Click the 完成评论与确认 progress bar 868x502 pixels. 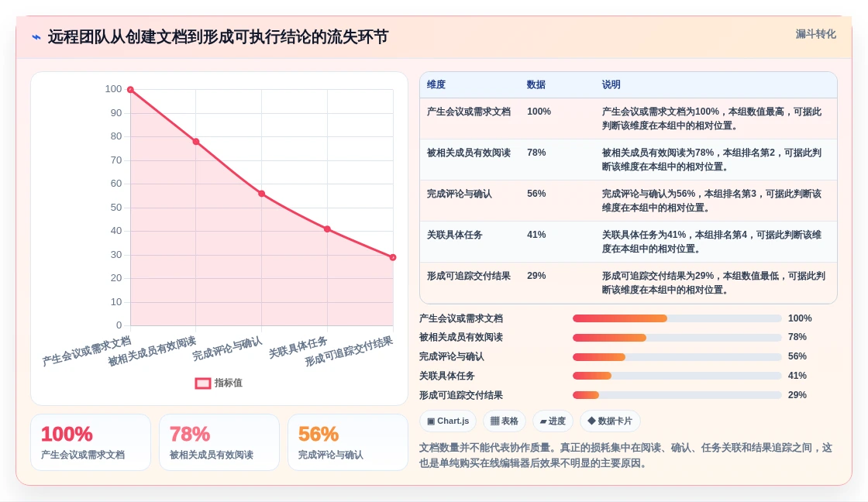pos(677,357)
